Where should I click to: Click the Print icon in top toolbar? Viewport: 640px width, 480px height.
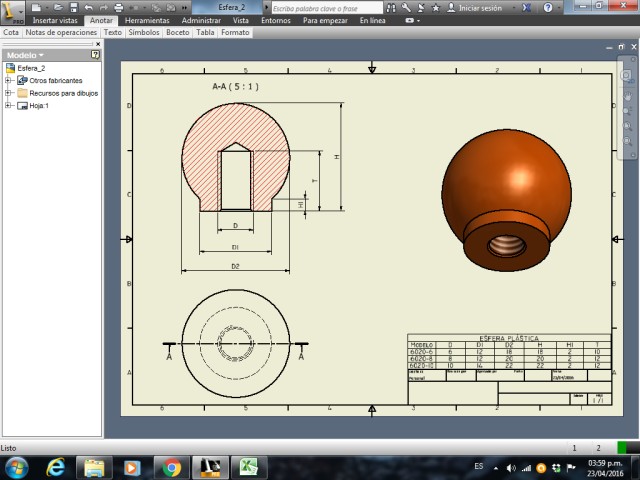[120, 7]
